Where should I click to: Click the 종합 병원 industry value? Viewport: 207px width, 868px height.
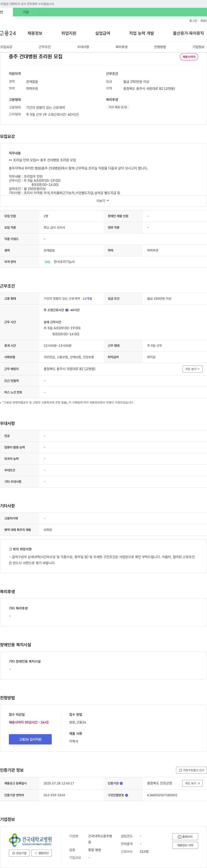pos(95,850)
